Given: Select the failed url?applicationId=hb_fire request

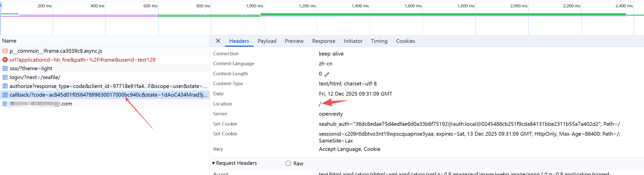Looking at the screenshot, I should 82,60.
